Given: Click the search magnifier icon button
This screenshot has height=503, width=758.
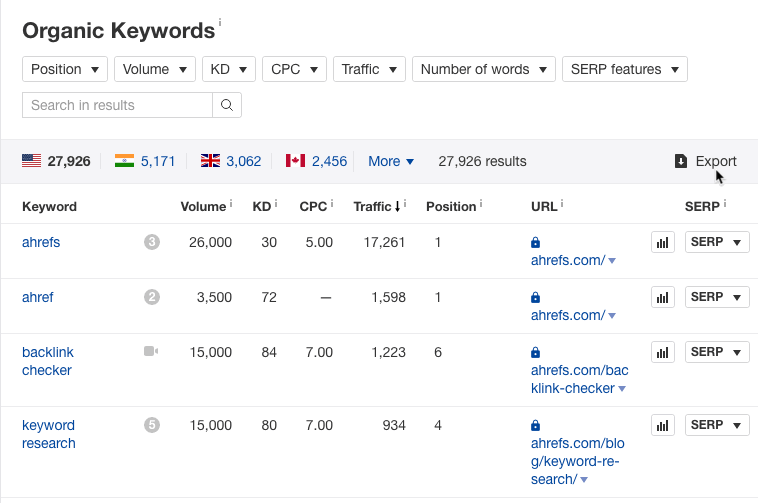Looking at the screenshot, I should (227, 105).
